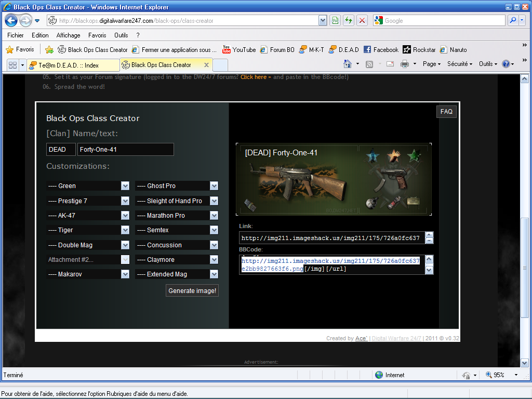Open the Rockstar favorite
This screenshot has width=532, height=399.
[x=419, y=49]
